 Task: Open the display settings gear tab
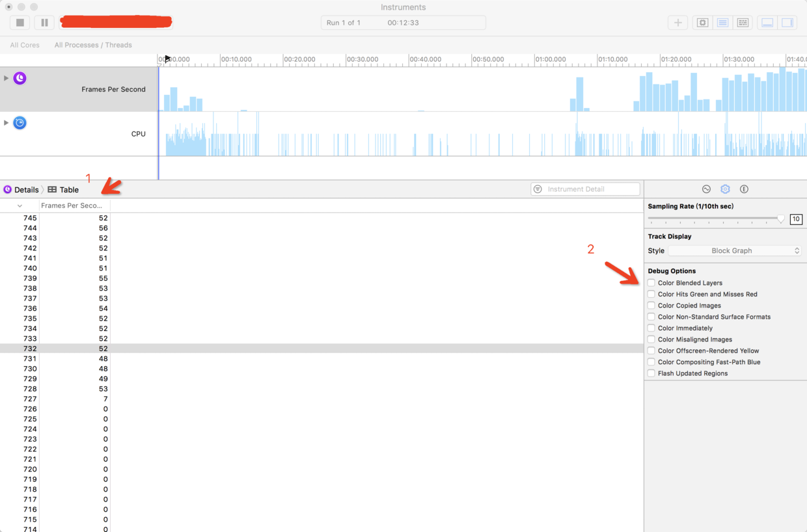(725, 189)
